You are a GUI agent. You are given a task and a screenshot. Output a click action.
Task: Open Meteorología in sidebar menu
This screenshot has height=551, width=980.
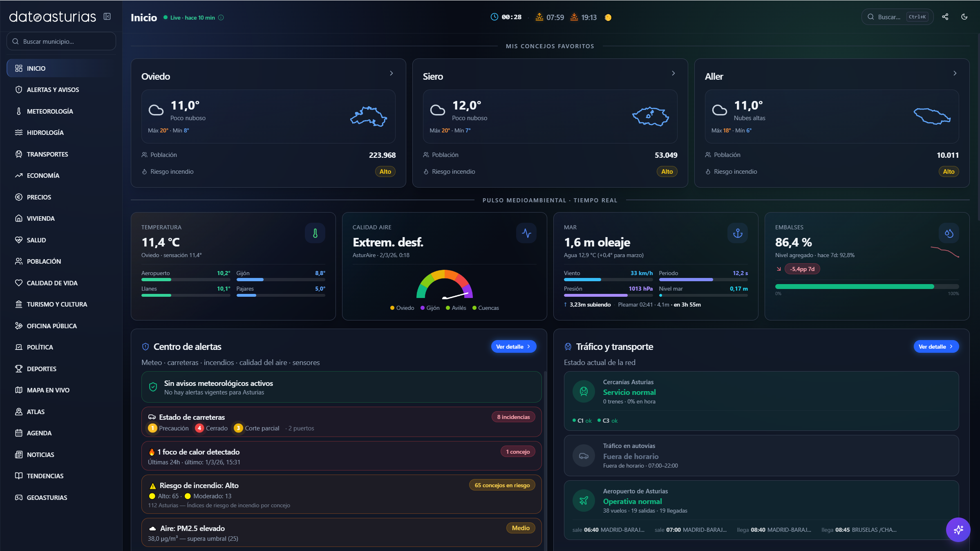(x=50, y=111)
